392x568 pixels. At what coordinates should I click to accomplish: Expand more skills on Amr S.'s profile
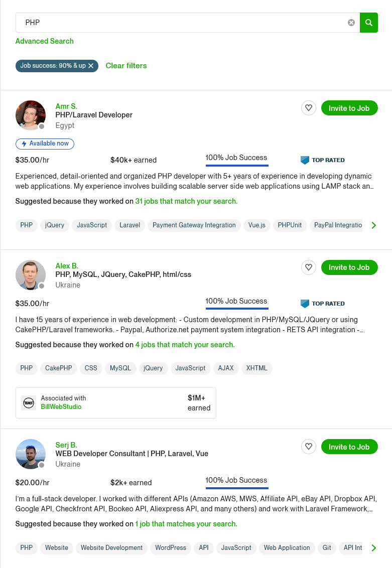pos(374,225)
